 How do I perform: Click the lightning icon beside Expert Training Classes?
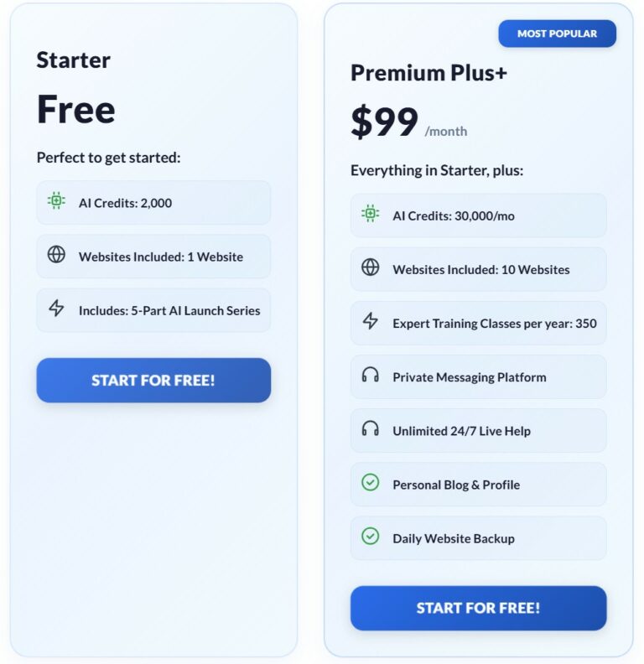tap(370, 322)
